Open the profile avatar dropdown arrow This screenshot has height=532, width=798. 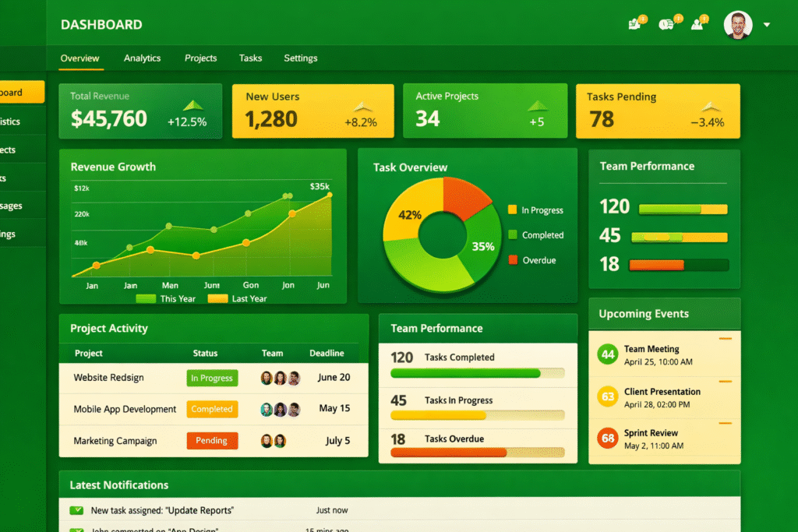[x=767, y=24]
